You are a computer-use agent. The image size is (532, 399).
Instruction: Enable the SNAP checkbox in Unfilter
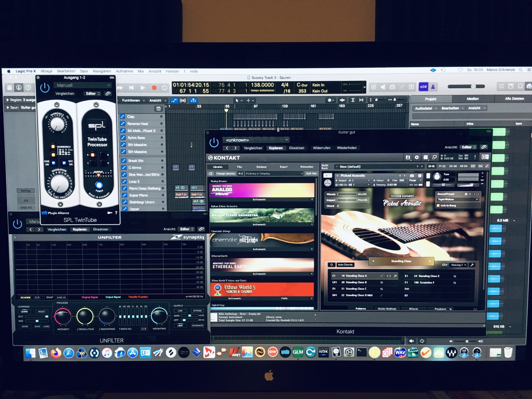(43, 298)
